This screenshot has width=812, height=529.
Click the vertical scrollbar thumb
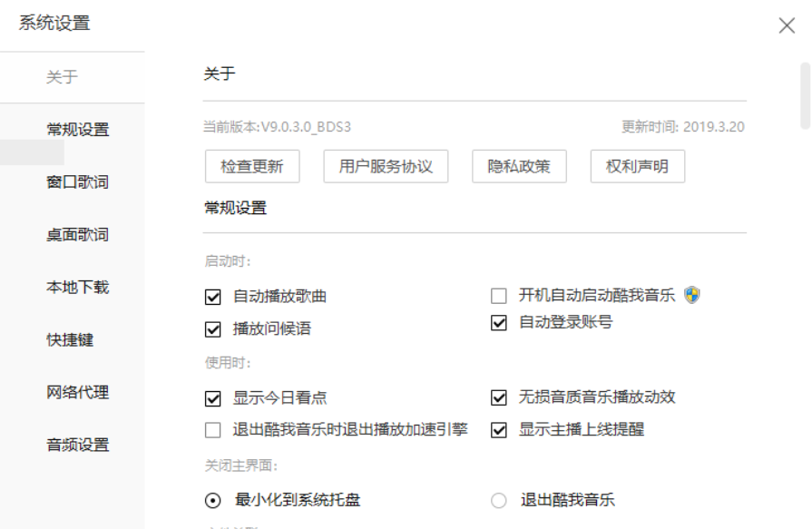(806, 96)
